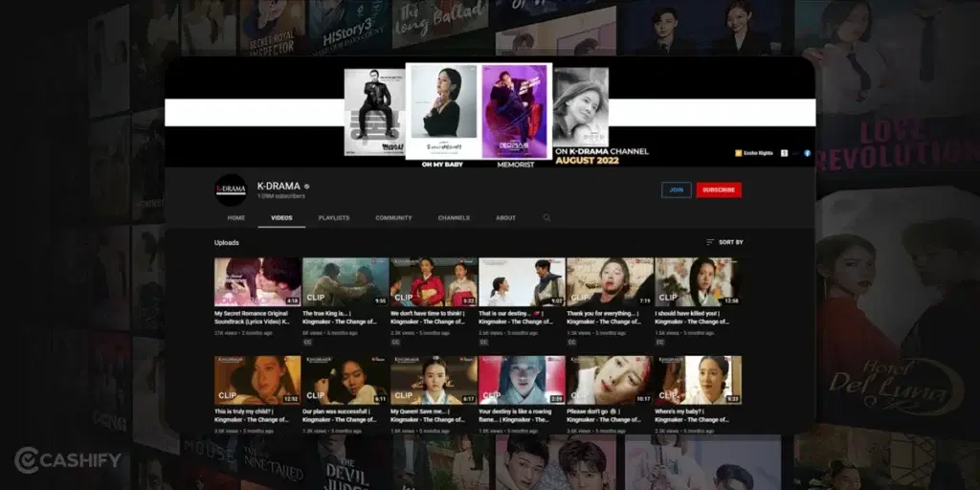Click the CC badge under 'The true King is...'
This screenshot has height=490, width=980.
(307, 342)
